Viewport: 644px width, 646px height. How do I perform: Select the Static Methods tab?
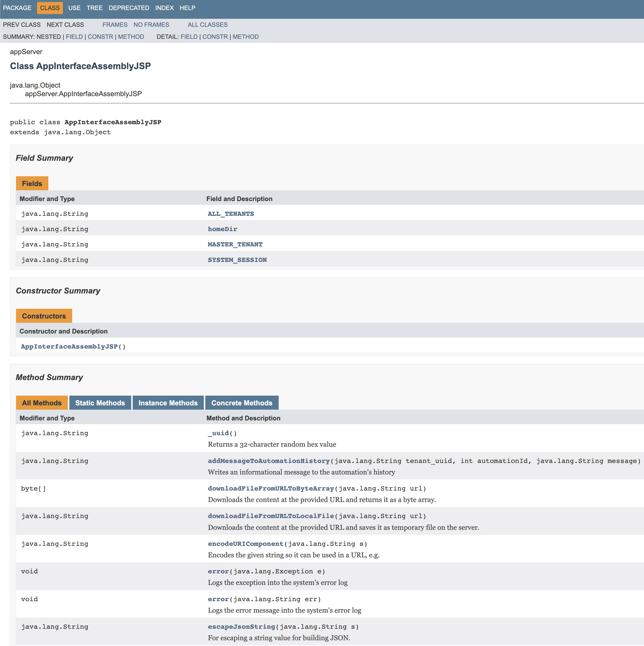(x=100, y=403)
